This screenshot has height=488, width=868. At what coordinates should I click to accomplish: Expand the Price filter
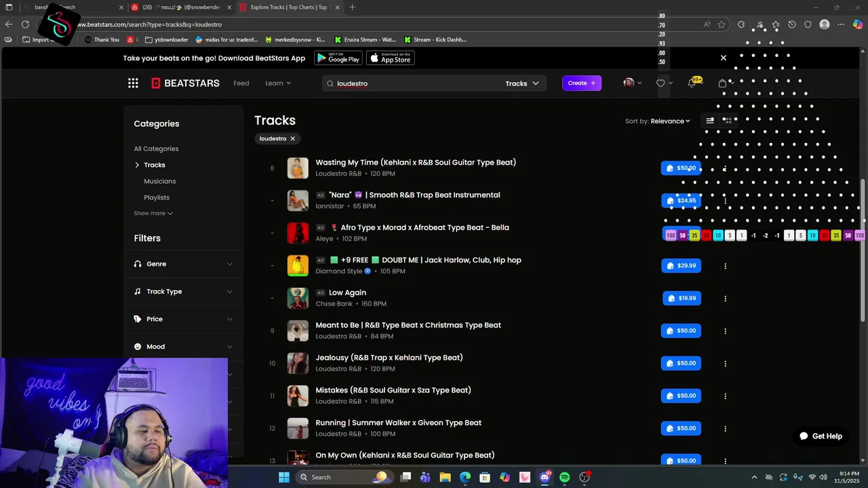point(183,319)
